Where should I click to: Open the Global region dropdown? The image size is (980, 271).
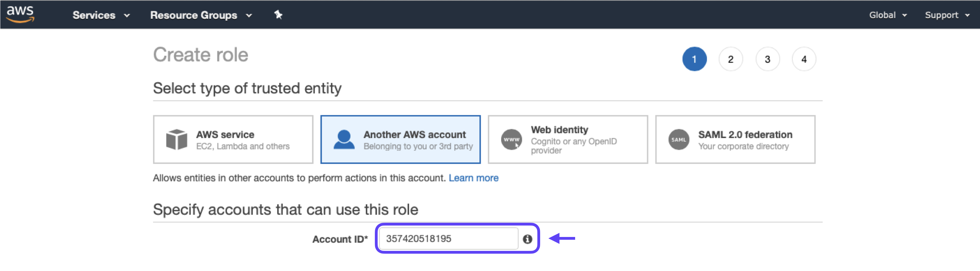pos(888,15)
